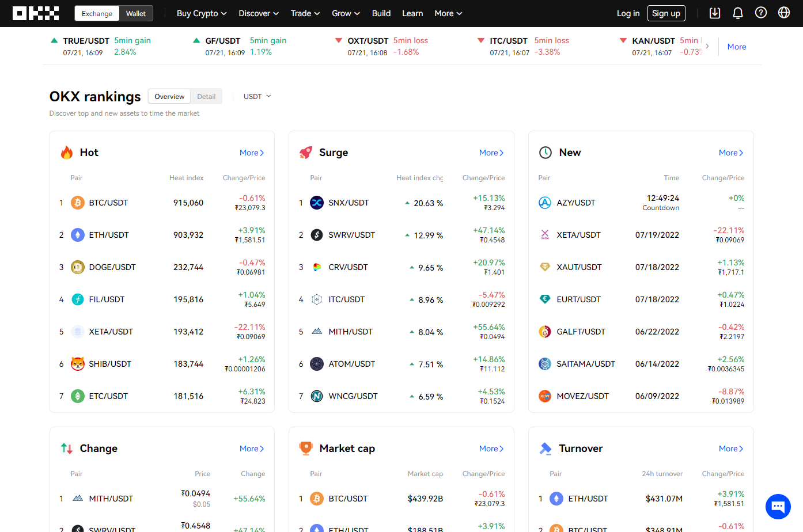Click the ETH coin icon in Hot list

(x=78, y=235)
